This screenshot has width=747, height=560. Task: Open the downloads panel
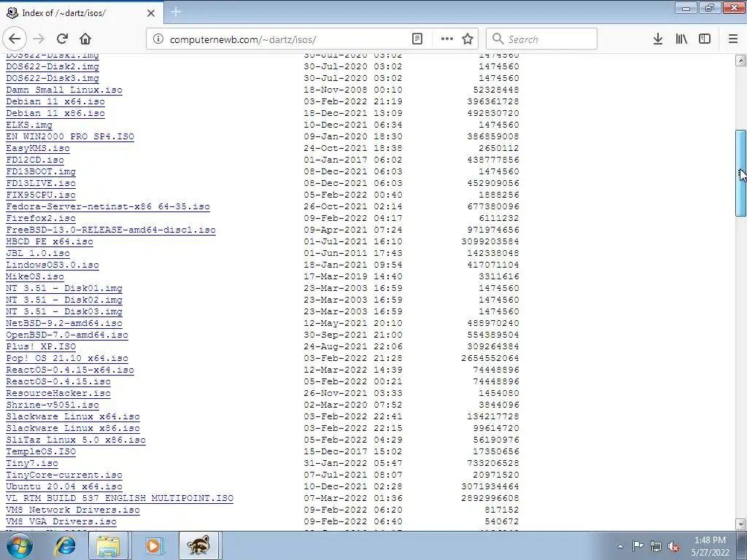(x=658, y=39)
